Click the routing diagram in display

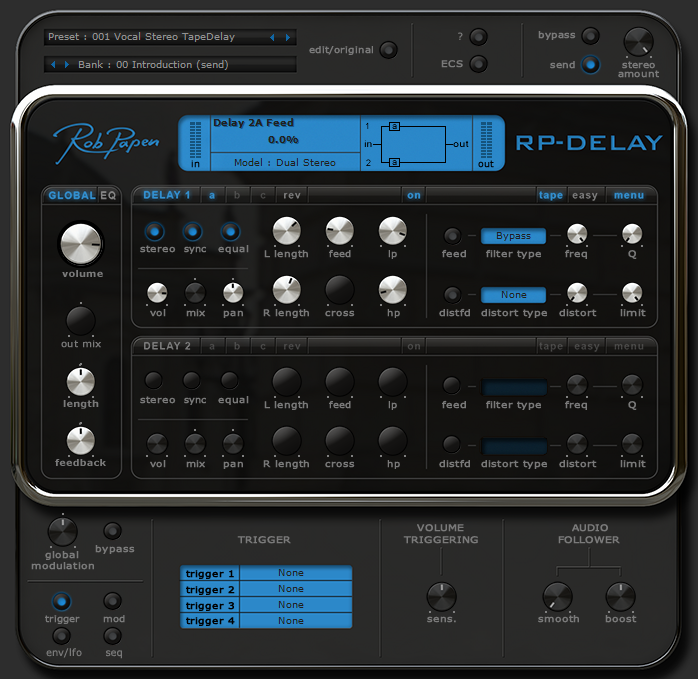click(x=416, y=143)
